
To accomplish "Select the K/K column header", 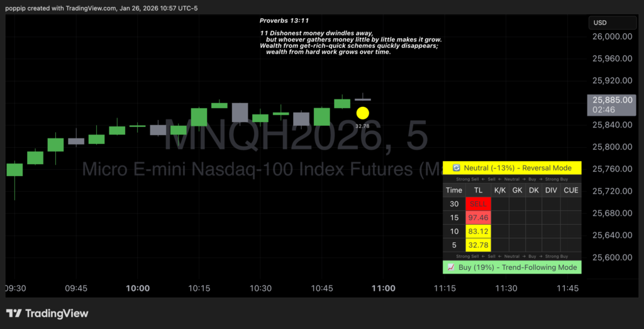I will tap(499, 190).
